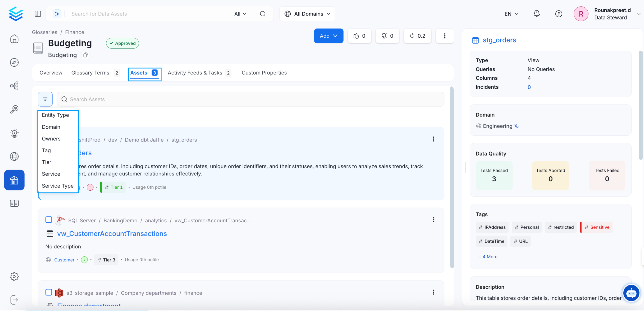Open the All Domains dropdown
The image size is (644, 312).
pyautogui.click(x=307, y=14)
